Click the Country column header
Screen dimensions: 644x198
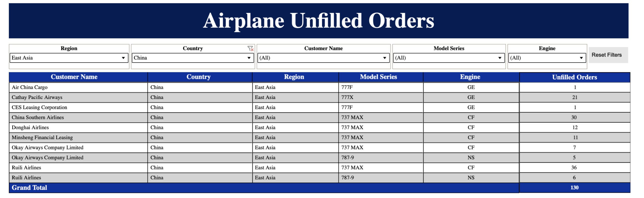[x=198, y=77]
